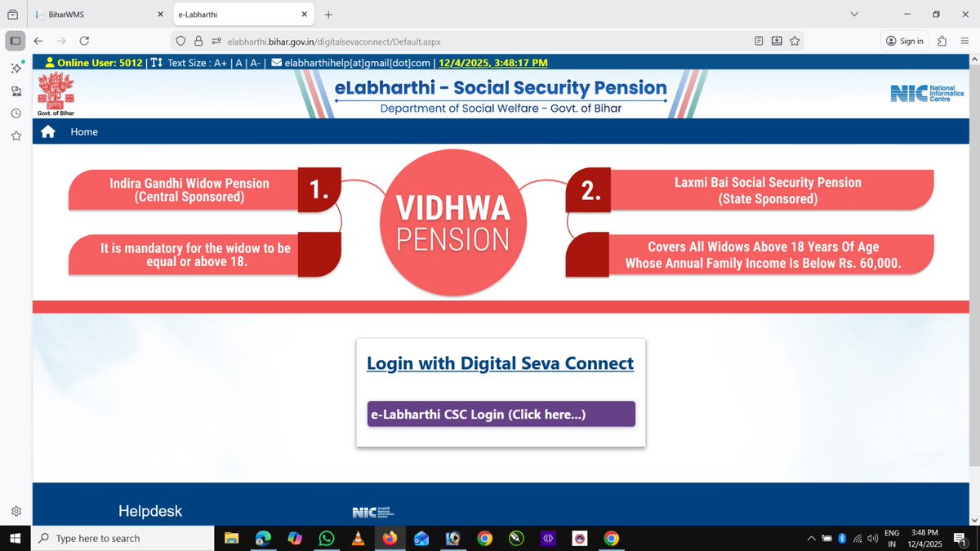Bookmark this page with the star icon
Image resolution: width=980 pixels, height=551 pixels.
[x=795, y=41]
